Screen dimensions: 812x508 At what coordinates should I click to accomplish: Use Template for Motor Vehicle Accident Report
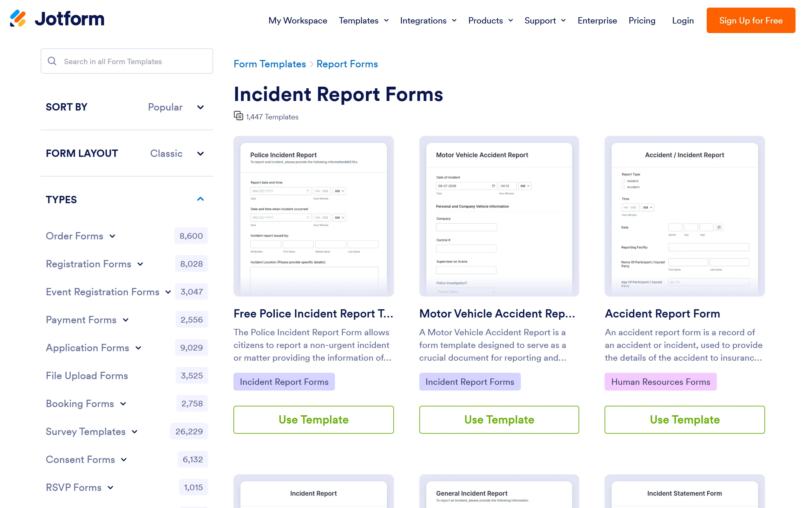tap(499, 420)
